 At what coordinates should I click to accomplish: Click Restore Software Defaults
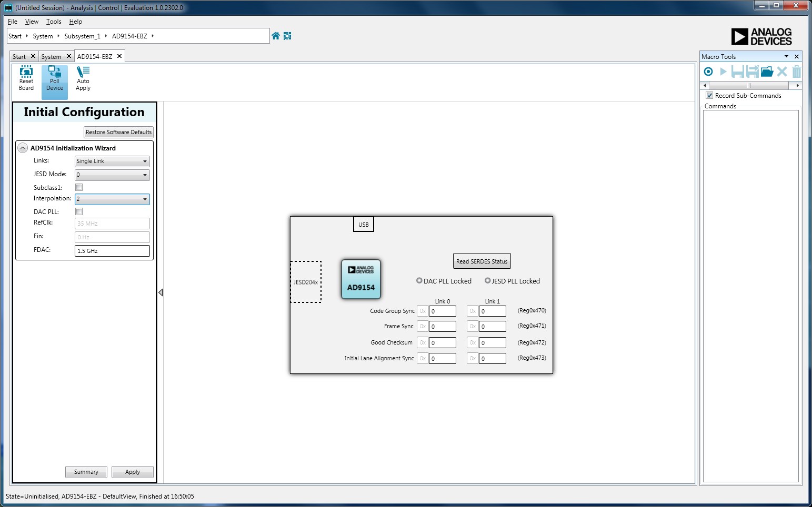tap(118, 132)
